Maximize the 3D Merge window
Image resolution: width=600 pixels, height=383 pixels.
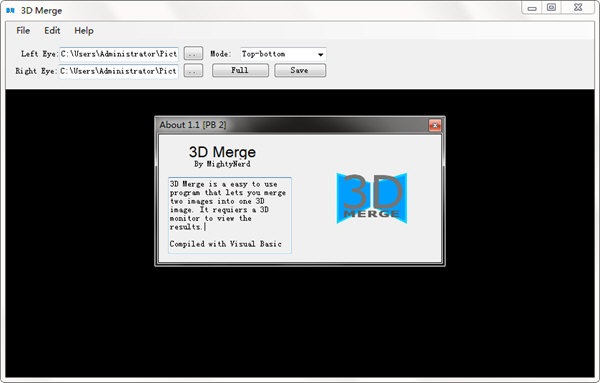[551, 8]
